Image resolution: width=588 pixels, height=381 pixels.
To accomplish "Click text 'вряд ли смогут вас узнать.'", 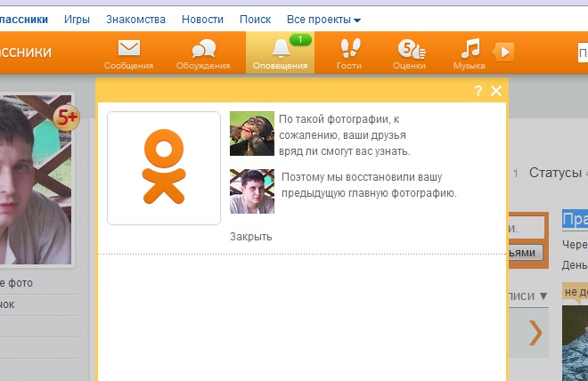I will tap(345, 151).
